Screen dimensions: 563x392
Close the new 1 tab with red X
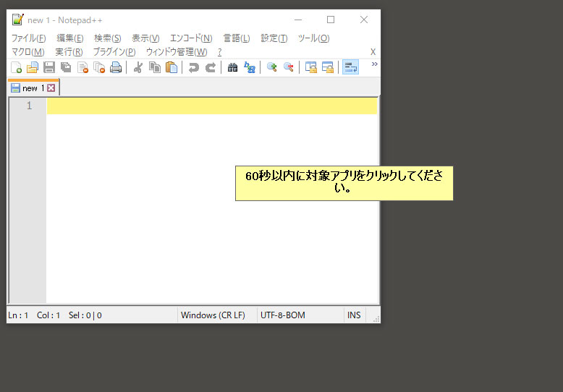pos(51,88)
